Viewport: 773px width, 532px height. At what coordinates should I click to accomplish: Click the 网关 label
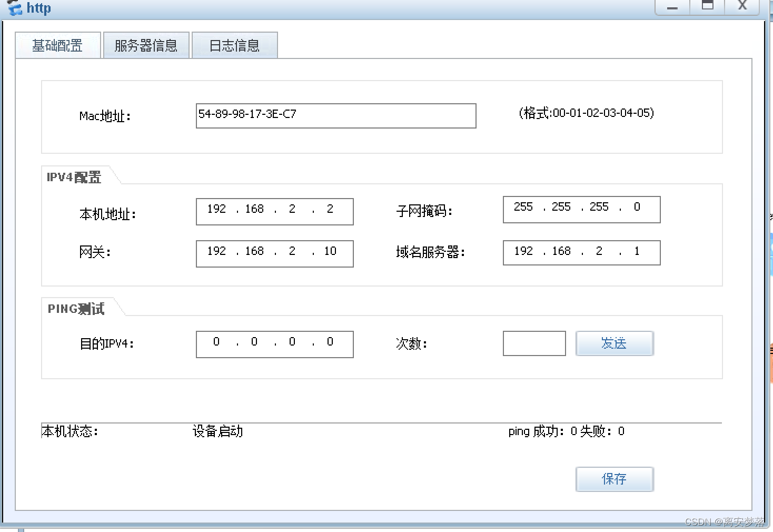95,252
